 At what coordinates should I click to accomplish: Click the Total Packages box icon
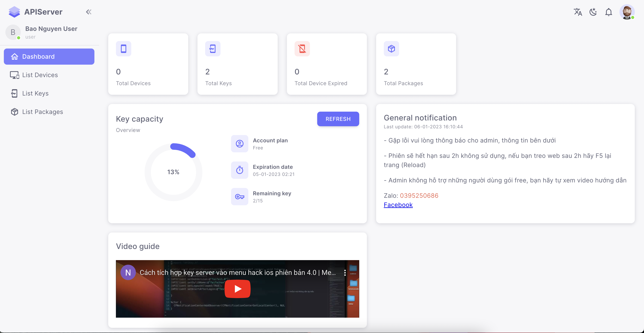[x=391, y=49]
